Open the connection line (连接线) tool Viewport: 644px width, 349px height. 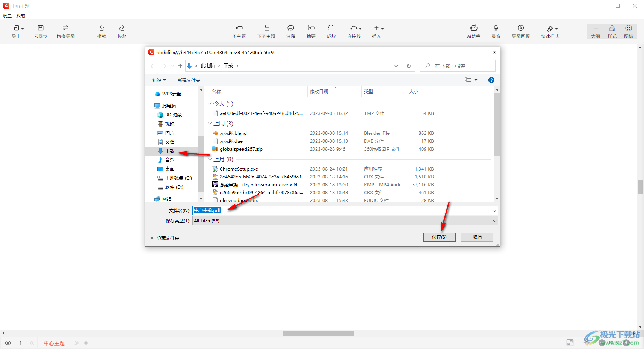tap(354, 32)
